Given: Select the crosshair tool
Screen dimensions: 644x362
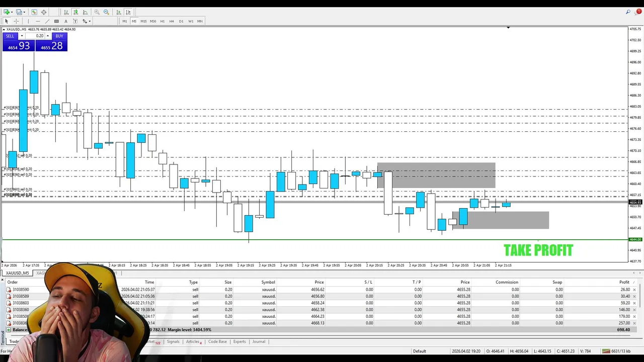Looking at the screenshot, I should [x=16, y=21].
